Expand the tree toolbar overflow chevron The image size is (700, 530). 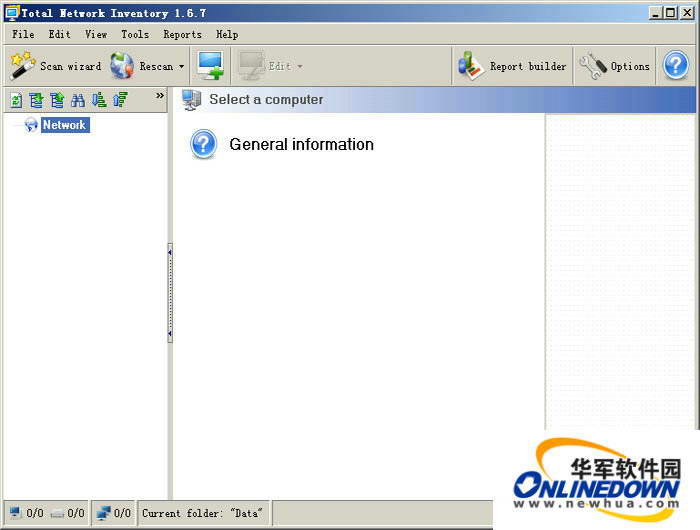[x=159, y=95]
